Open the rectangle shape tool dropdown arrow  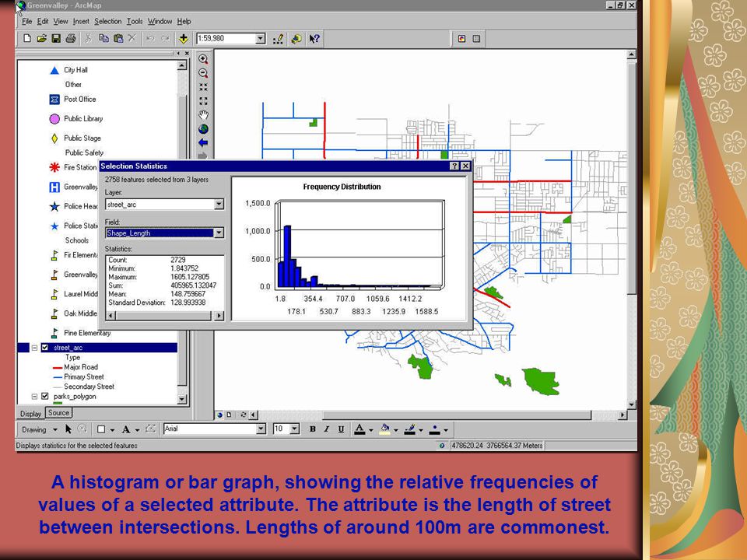point(112,430)
